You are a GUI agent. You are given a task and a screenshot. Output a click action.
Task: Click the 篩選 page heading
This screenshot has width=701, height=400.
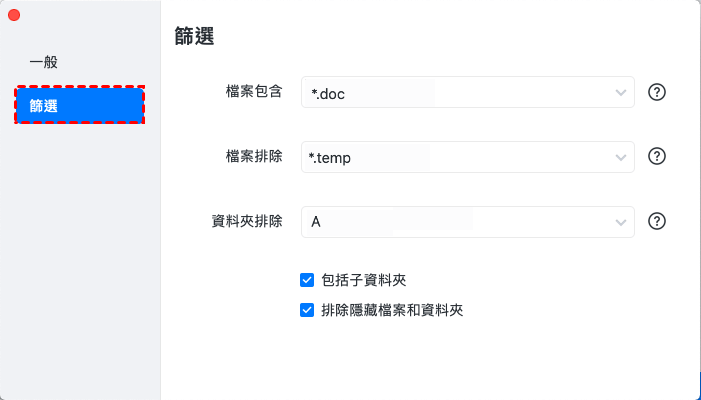194,37
